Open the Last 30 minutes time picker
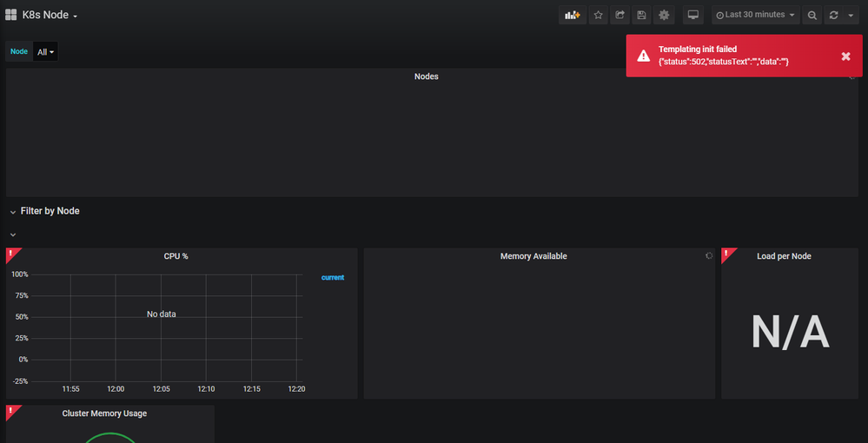The width and height of the screenshot is (868, 443). coord(754,15)
